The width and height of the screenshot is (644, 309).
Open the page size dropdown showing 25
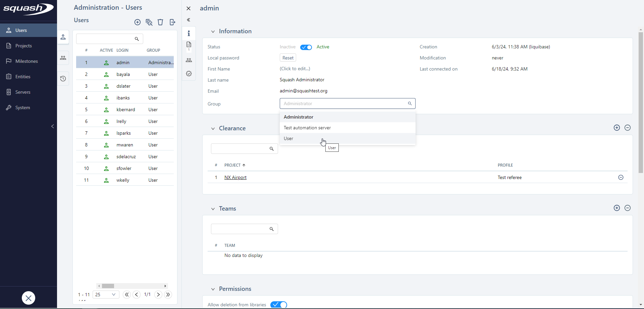coord(106,295)
